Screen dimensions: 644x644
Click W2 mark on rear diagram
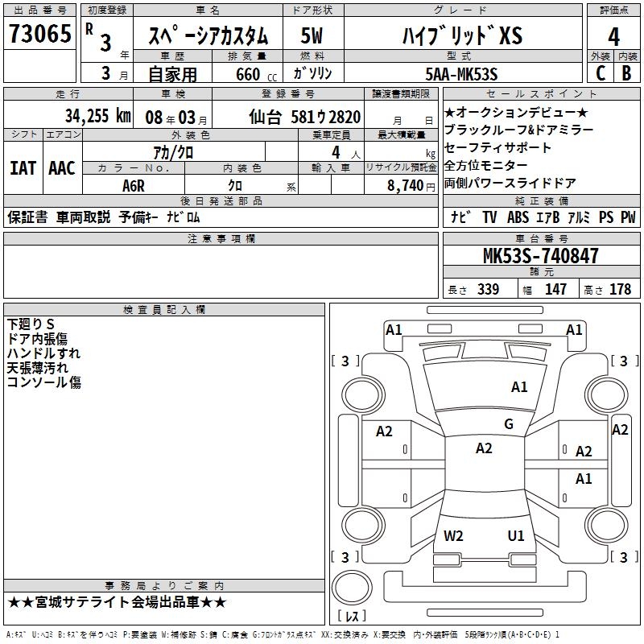click(453, 536)
